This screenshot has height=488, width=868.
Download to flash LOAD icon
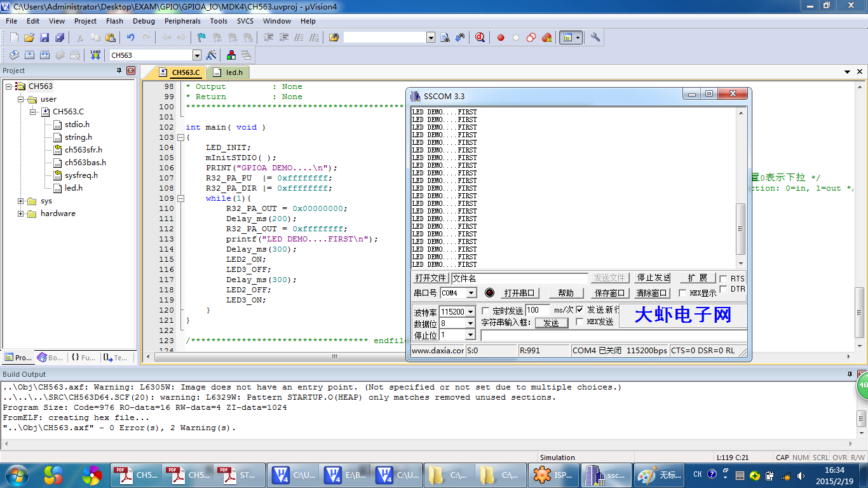coord(95,55)
